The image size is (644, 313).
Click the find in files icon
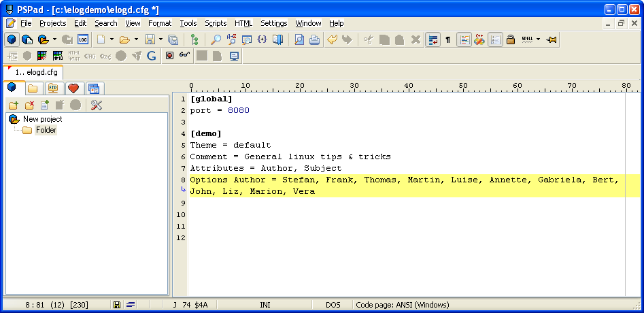247,40
